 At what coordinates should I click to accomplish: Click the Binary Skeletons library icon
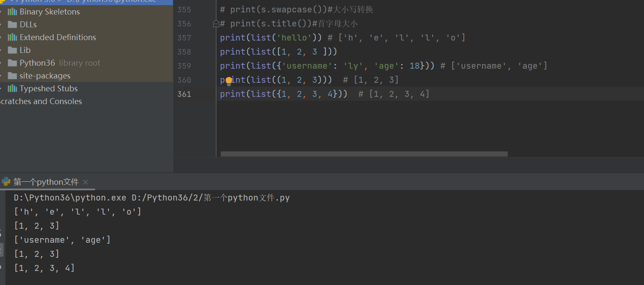coord(12,12)
